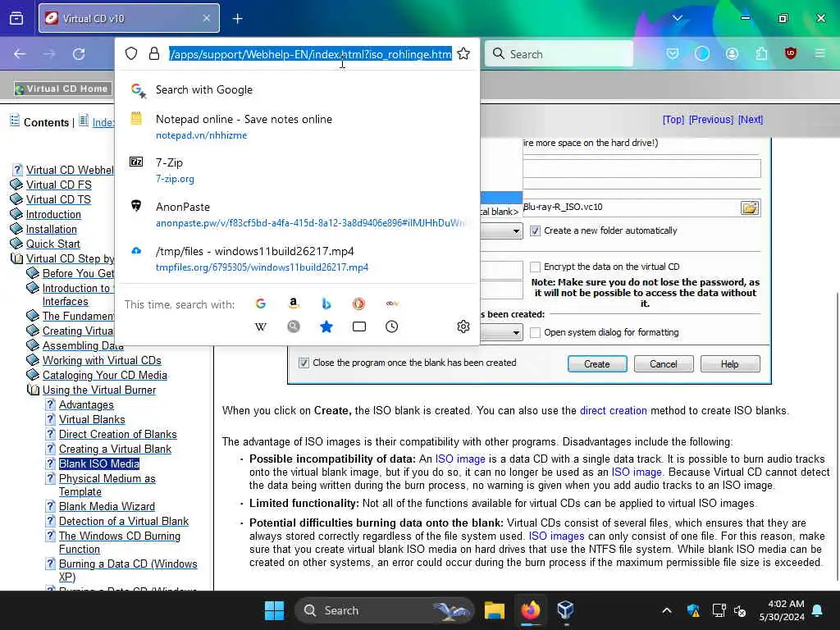Click the Help button in dialog
840x630 pixels.
coord(729,364)
